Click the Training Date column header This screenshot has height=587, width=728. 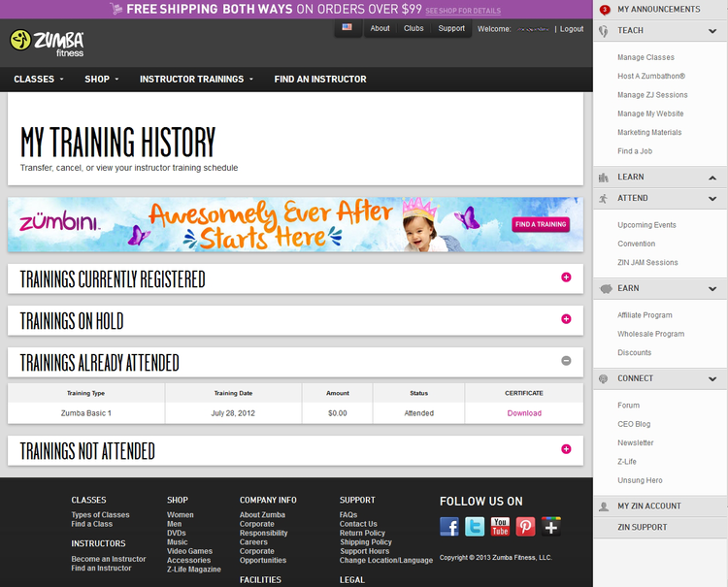[233, 393]
